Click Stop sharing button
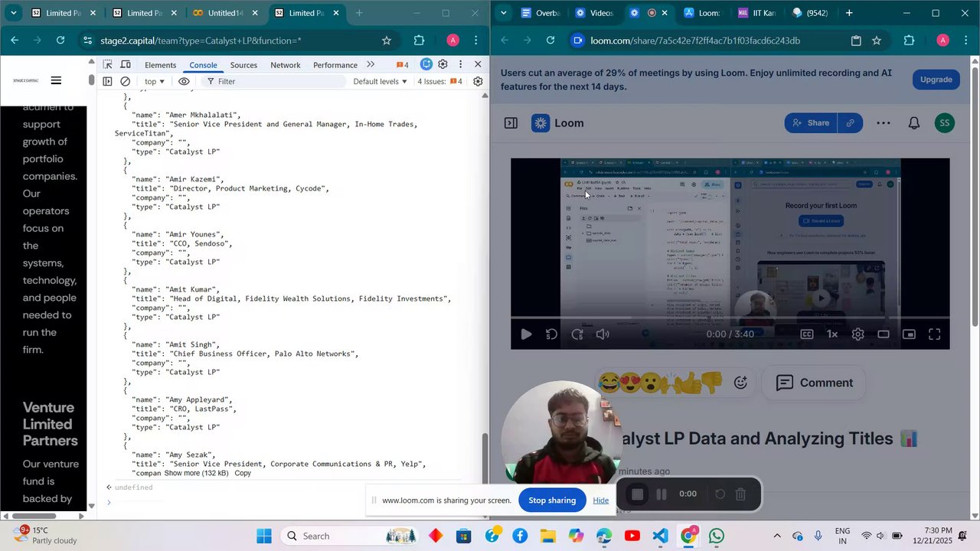The width and height of the screenshot is (980, 551). tap(552, 500)
